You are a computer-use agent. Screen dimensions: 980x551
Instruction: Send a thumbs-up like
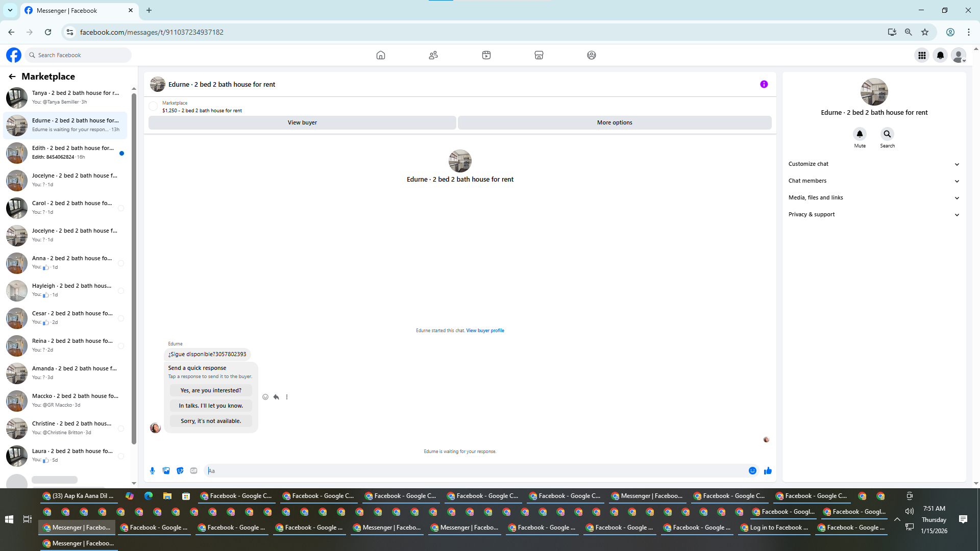[x=768, y=470]
